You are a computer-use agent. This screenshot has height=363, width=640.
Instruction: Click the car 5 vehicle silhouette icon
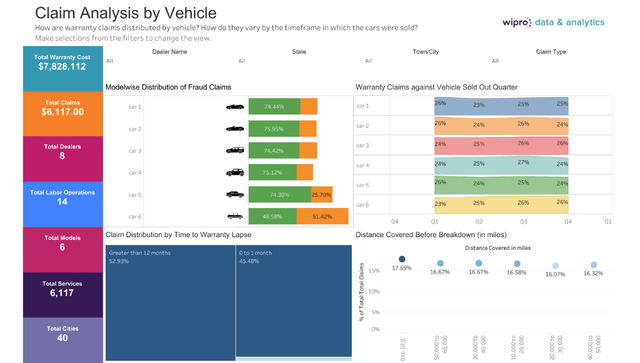(x=235, y=194)
